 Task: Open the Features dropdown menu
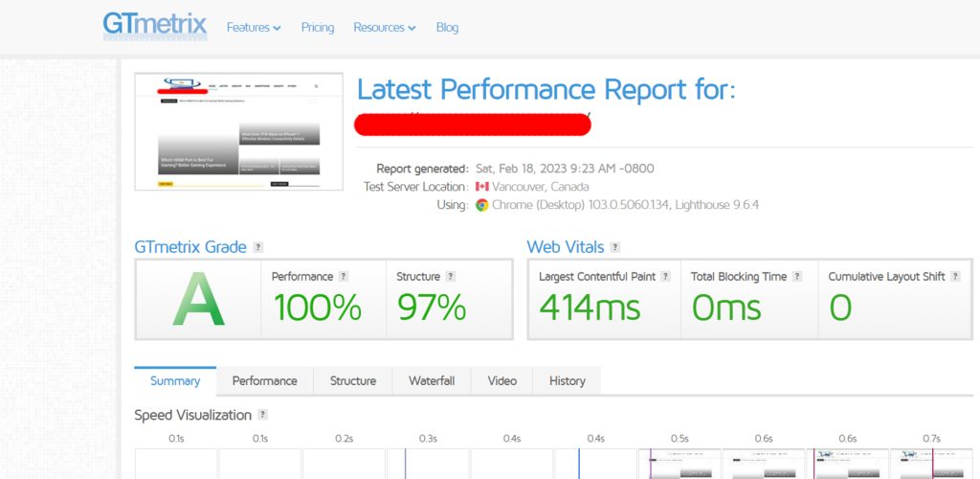pos(254,28)
